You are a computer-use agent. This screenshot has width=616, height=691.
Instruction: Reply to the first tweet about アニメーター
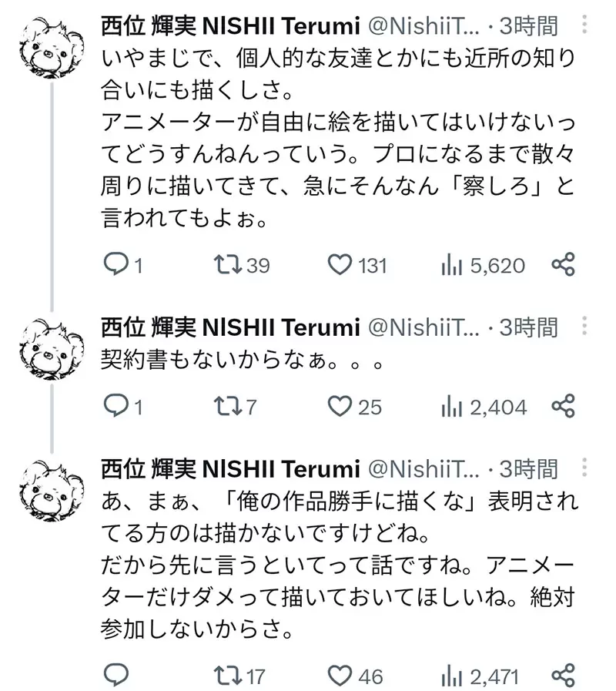(115, 266)
